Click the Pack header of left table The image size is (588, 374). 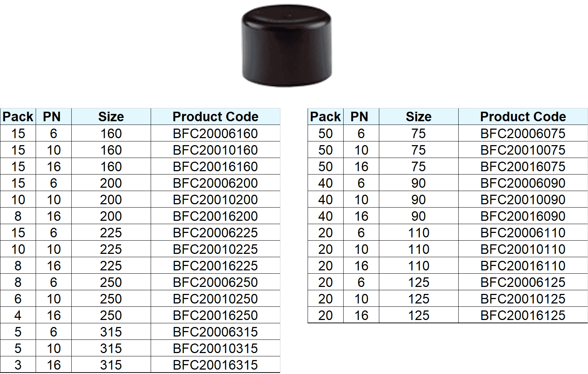point(18,117)
